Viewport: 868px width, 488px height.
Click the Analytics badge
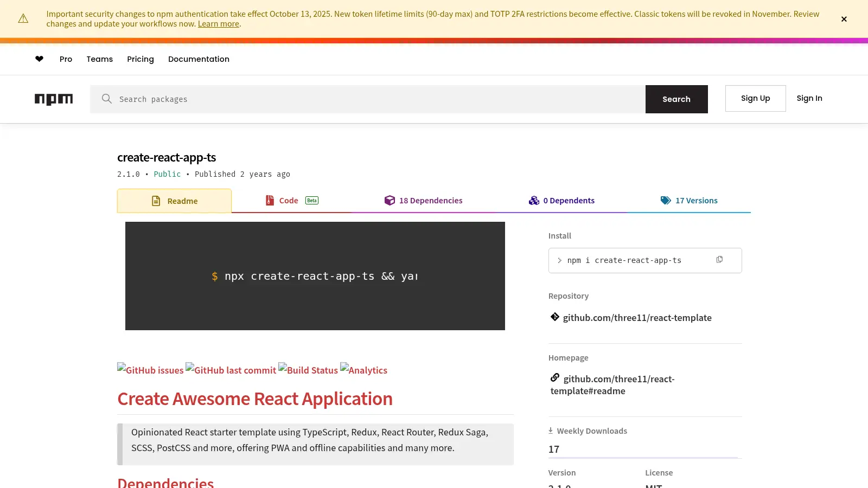point(363,370)
